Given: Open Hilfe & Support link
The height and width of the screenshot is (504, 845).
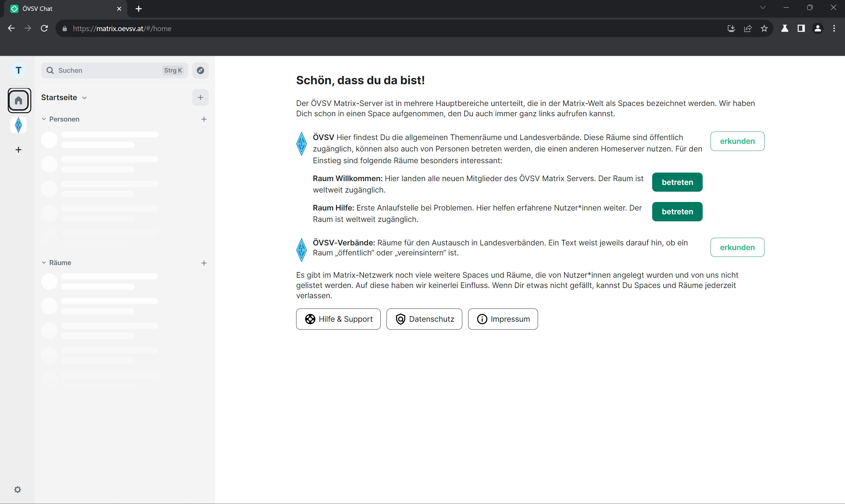Looking at the screenshot, I should [x=338, y=319].
